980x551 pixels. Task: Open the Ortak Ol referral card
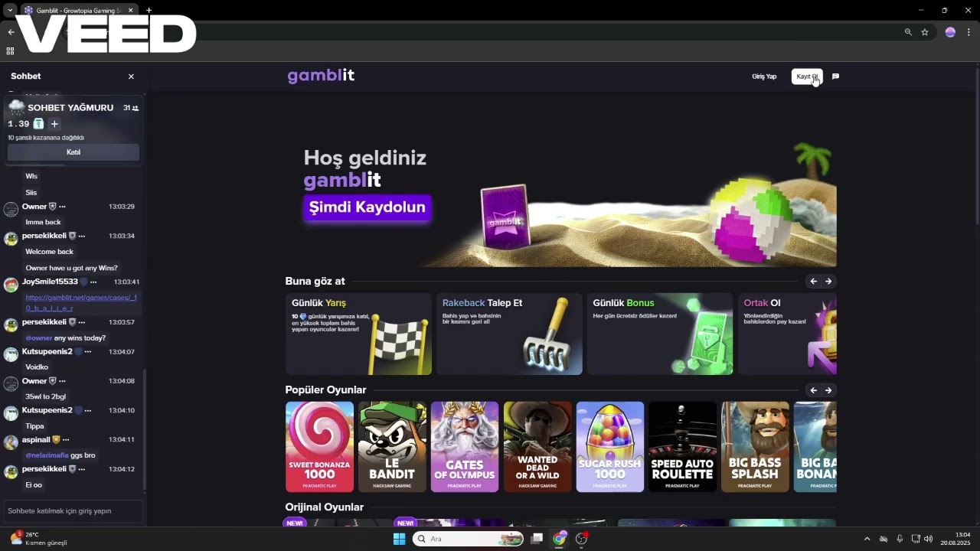[x=787, y=334]
